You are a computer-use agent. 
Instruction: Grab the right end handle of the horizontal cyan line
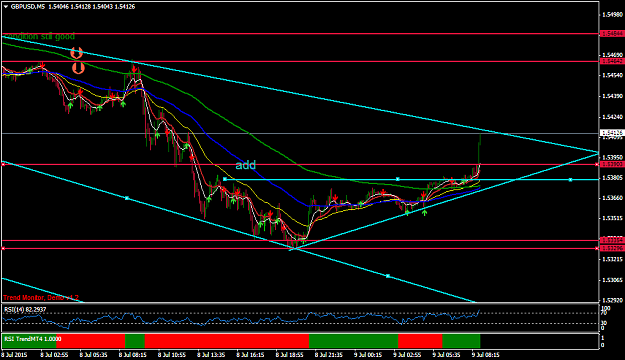tap(570, 180)
